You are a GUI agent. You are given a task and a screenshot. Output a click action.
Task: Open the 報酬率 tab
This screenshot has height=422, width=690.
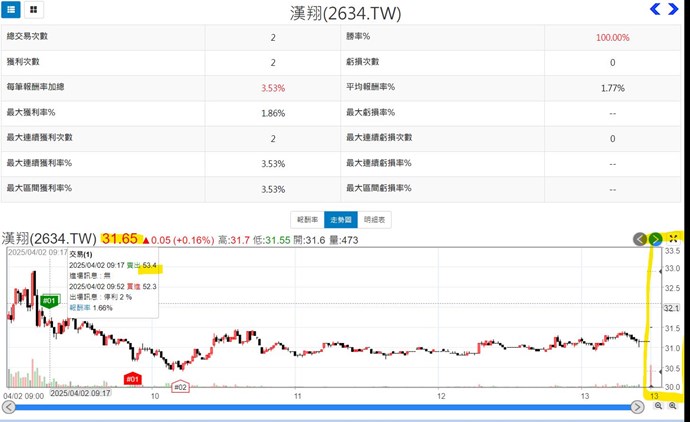click(x=307, y=220)
